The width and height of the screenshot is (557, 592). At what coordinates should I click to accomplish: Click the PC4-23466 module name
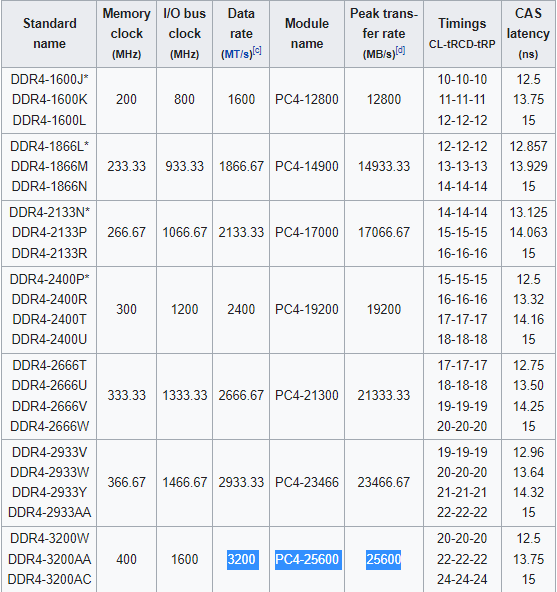(307, 483)
